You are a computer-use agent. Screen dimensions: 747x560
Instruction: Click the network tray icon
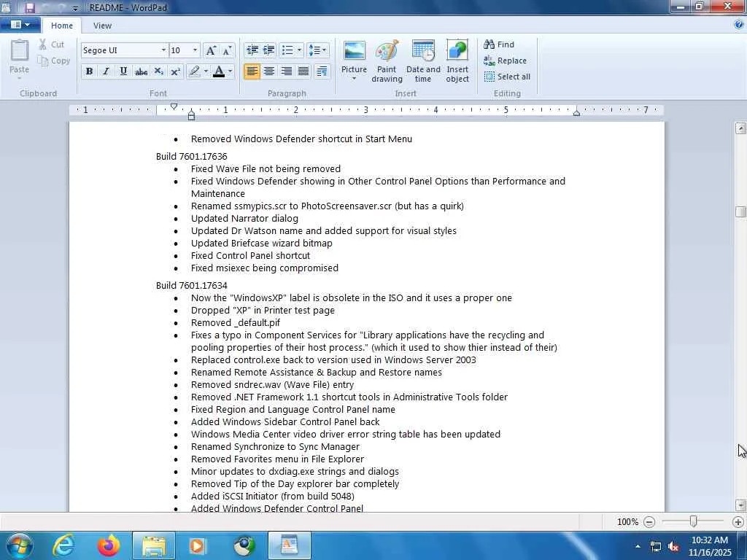click(x=656, y=547)
